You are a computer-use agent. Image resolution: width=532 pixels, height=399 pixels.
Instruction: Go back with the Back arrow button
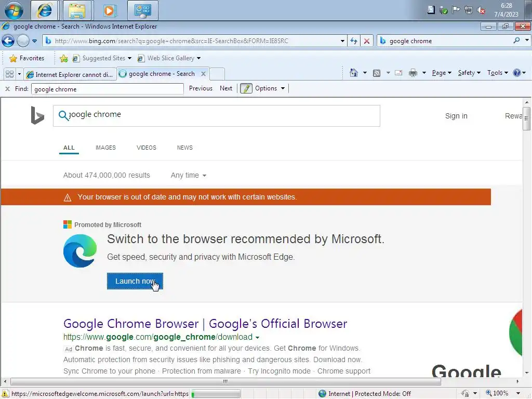[8, 41]
